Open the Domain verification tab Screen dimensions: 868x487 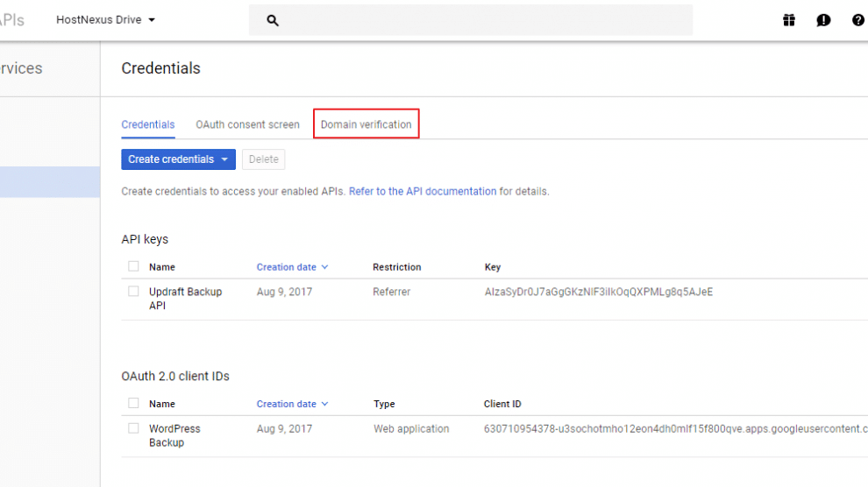click(366, 125)
